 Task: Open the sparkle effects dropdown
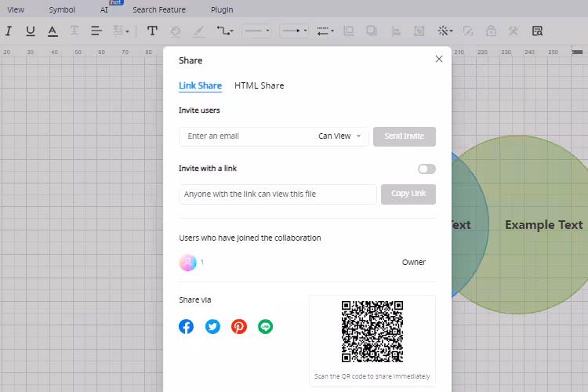[x=445, y=31]
